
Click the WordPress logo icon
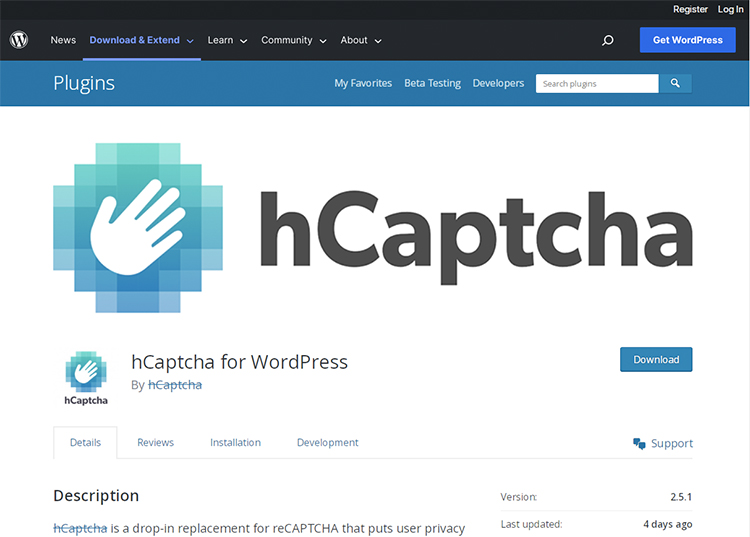click(x=19, y=40)
